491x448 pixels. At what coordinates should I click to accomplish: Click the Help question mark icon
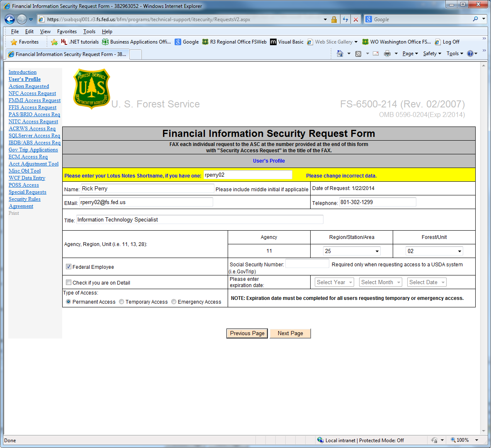[x=470, y=54]
